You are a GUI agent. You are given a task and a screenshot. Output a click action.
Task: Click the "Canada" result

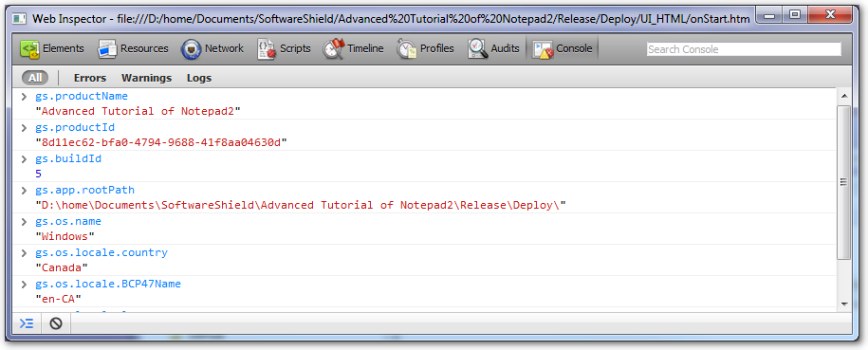[x=62, y=268]
